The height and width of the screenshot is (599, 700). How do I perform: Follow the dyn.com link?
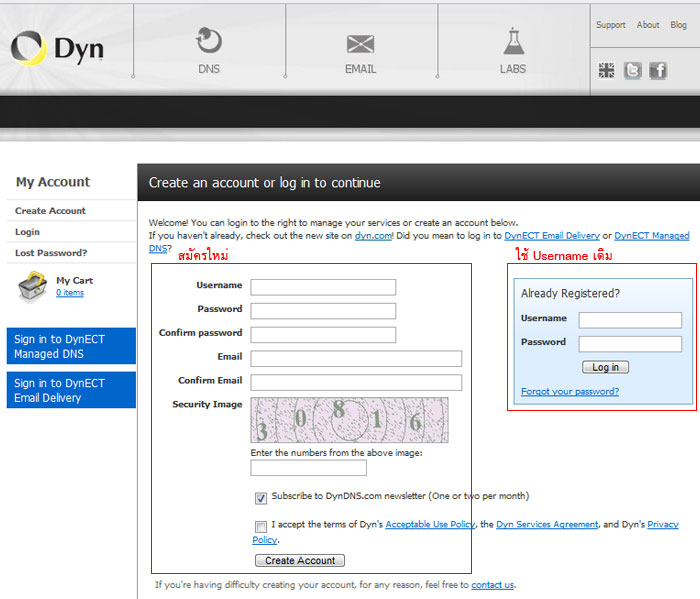click(x=373, y=236)
